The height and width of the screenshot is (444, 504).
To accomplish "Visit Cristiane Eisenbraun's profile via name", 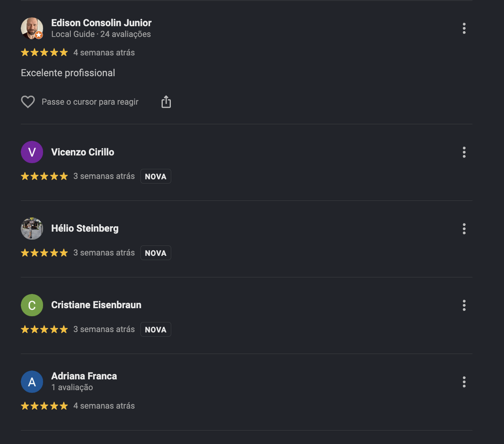I will tap(96, 305).
